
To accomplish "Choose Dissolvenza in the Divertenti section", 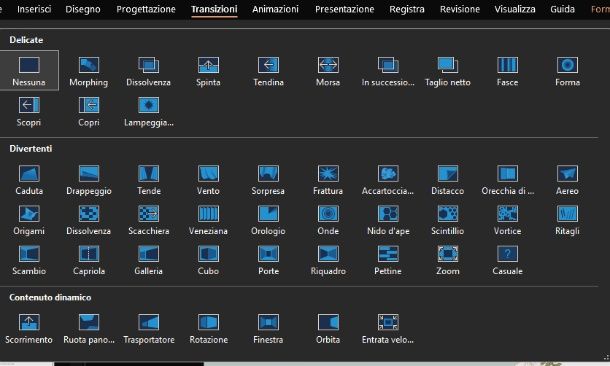I will [89, 220].
